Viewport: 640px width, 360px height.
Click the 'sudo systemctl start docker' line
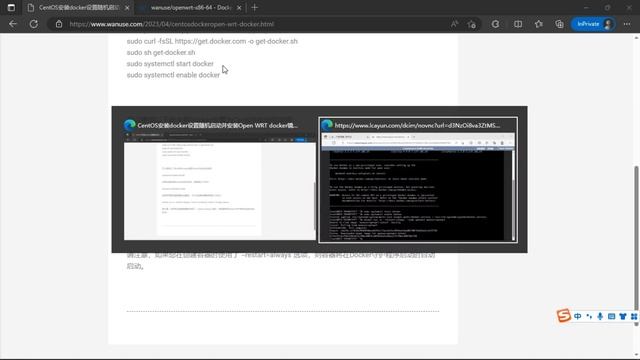point(170,64)
